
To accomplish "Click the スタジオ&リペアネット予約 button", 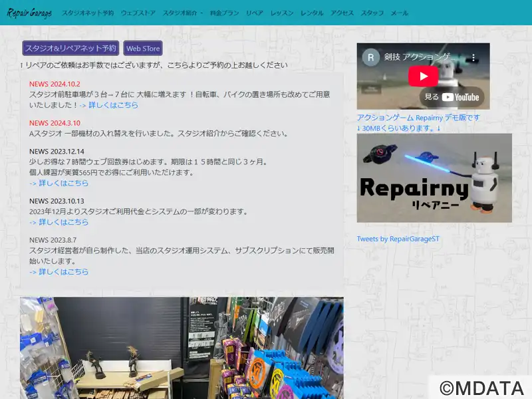I will coord(70,48).
